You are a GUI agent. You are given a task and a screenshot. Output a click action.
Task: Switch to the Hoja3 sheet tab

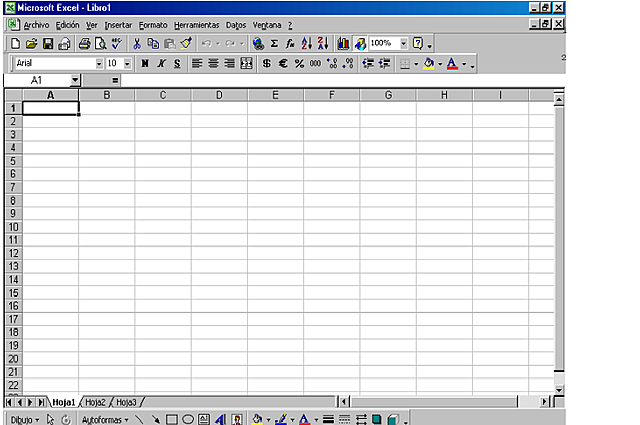[x=126, y=403]
